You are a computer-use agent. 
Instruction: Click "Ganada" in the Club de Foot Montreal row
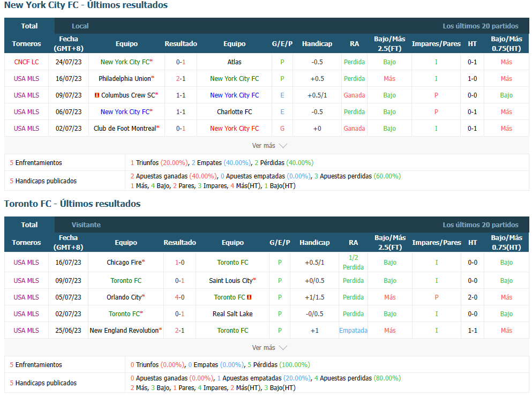(x=354, y=129)
